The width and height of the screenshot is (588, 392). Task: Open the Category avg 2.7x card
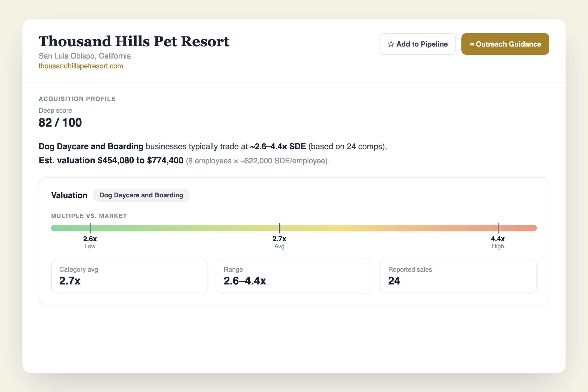click(130, 276)
